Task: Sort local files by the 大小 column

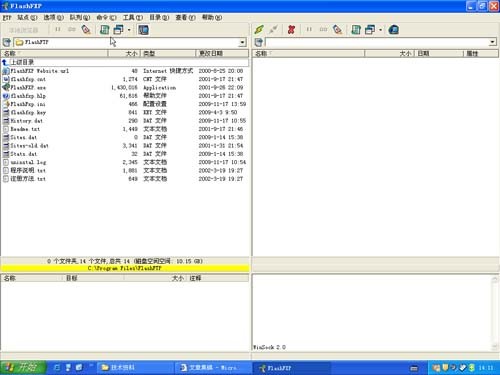Action: [124, 53]
